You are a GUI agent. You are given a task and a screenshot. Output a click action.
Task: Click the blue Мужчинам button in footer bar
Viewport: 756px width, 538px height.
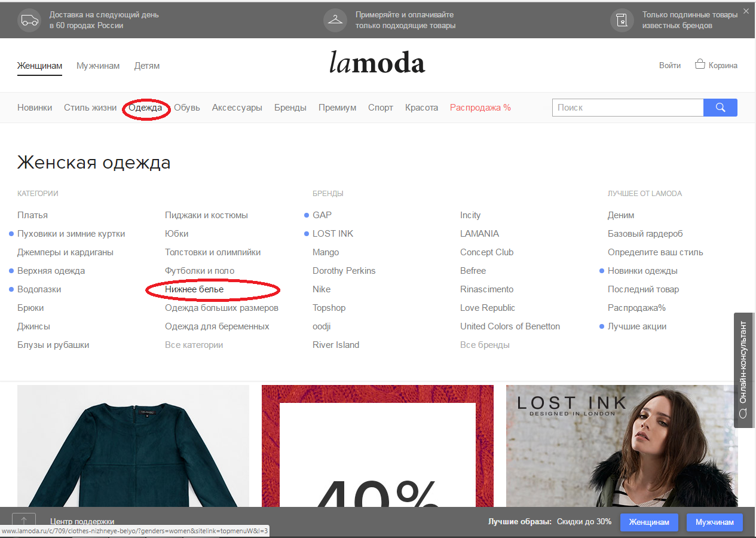click(x=714, y=522)
